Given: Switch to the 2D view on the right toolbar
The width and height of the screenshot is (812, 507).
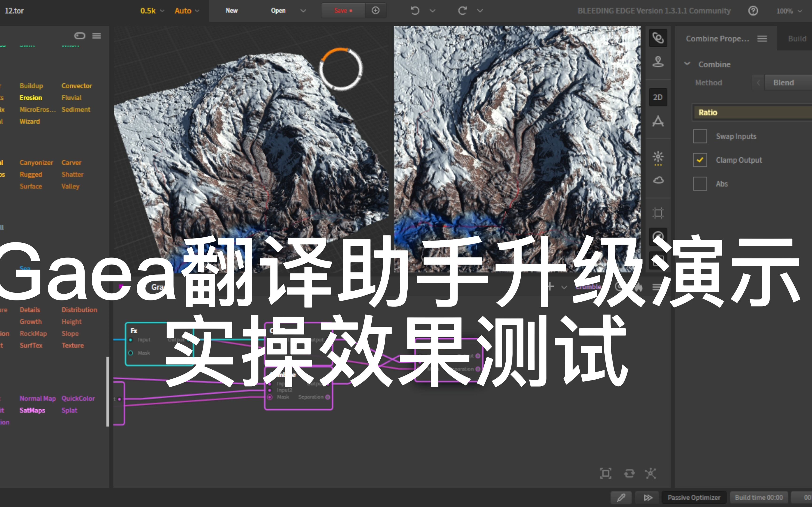Looking at the screenshot, I should (658, 97).
